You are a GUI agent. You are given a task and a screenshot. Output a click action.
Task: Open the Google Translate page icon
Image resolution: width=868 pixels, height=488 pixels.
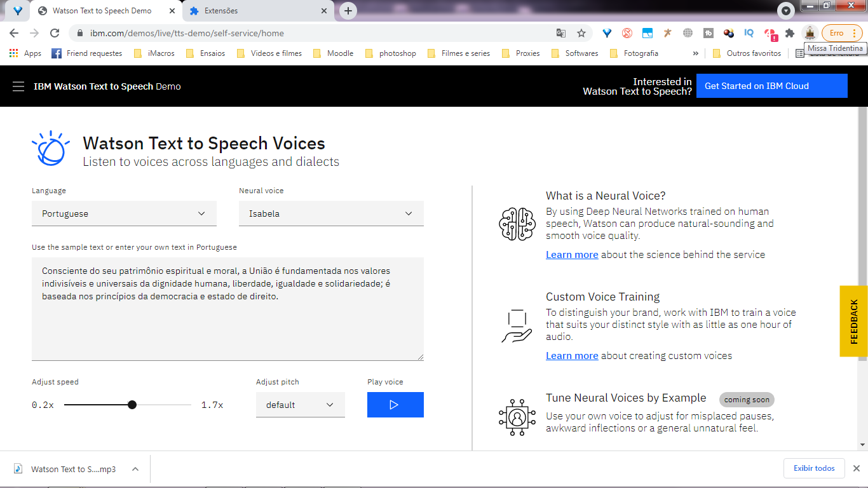click(x=561, y=33)
